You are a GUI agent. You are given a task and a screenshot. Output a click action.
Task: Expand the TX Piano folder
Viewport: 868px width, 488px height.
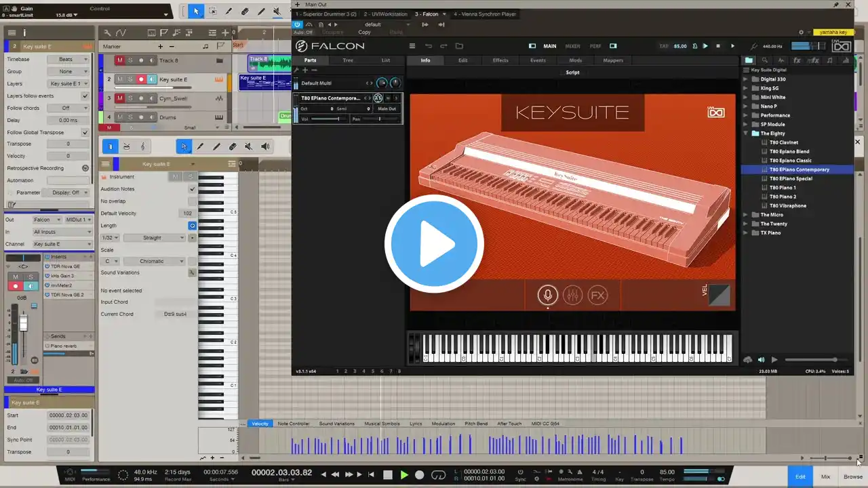[747, 232]
